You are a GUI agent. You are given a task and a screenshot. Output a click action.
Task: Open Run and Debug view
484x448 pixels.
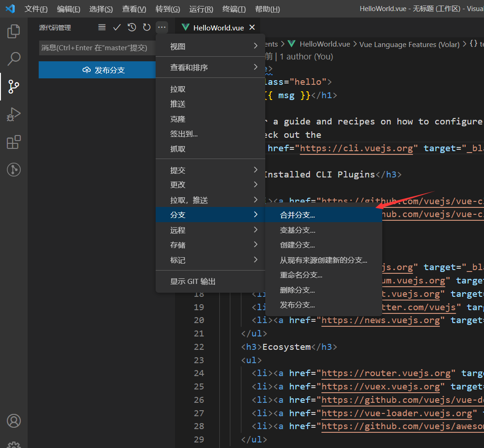click(13, 114)
